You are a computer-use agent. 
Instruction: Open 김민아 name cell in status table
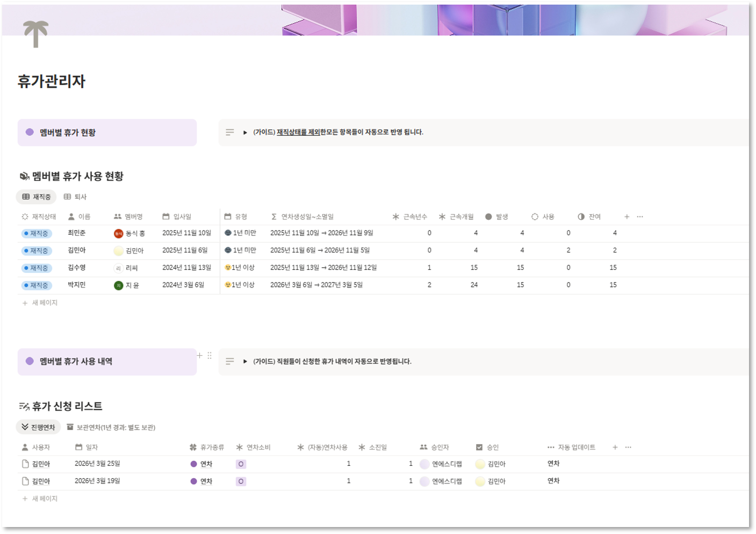click(76, 250)
